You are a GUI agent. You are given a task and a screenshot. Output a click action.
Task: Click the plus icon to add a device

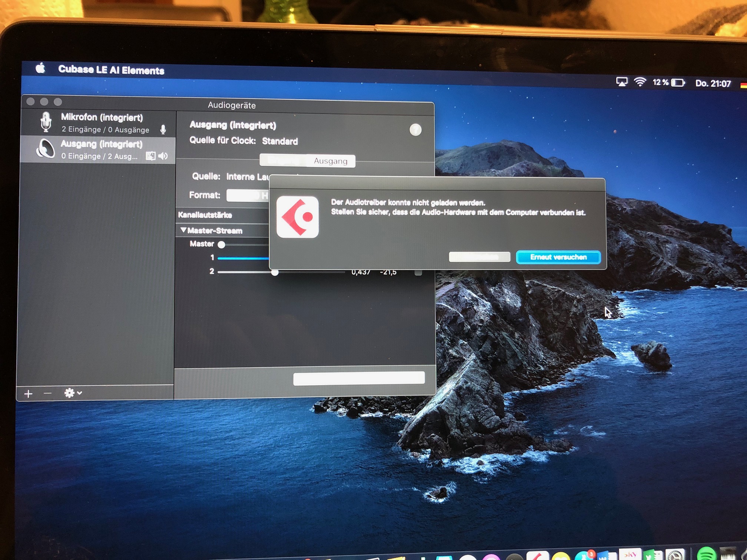(x=28, y=394)
